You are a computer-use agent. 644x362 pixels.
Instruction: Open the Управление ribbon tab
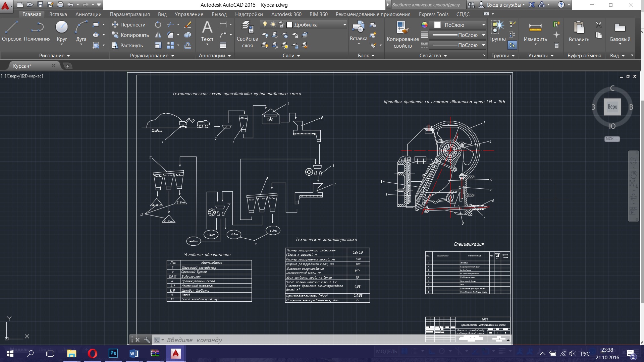click(189, 14)
